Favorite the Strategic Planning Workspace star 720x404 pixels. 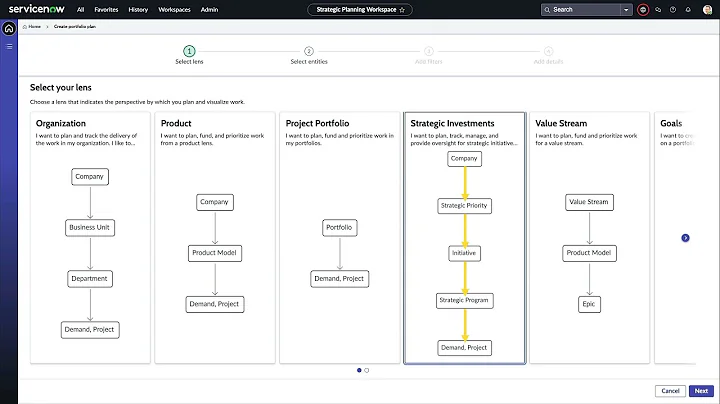[x=402, y=9]
